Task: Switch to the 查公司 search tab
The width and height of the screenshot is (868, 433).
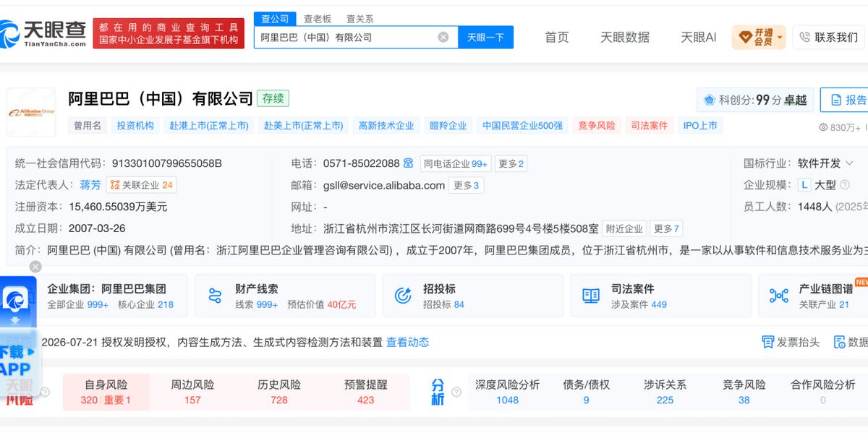Action: coord(275,19)
